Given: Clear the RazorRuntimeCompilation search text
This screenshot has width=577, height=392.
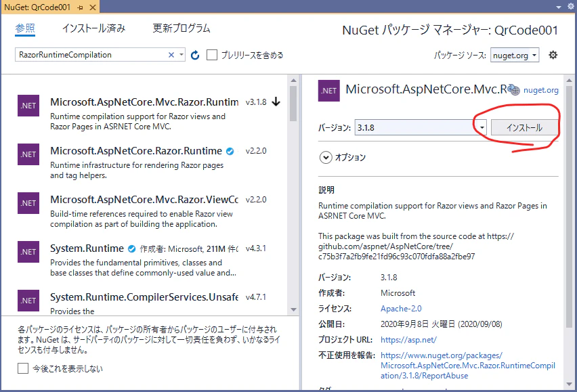Looking at the screenshot, I should click(x=171, y=55).
